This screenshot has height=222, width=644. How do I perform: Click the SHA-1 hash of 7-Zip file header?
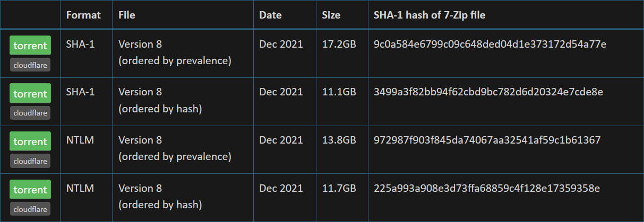[x=430, y=15]
